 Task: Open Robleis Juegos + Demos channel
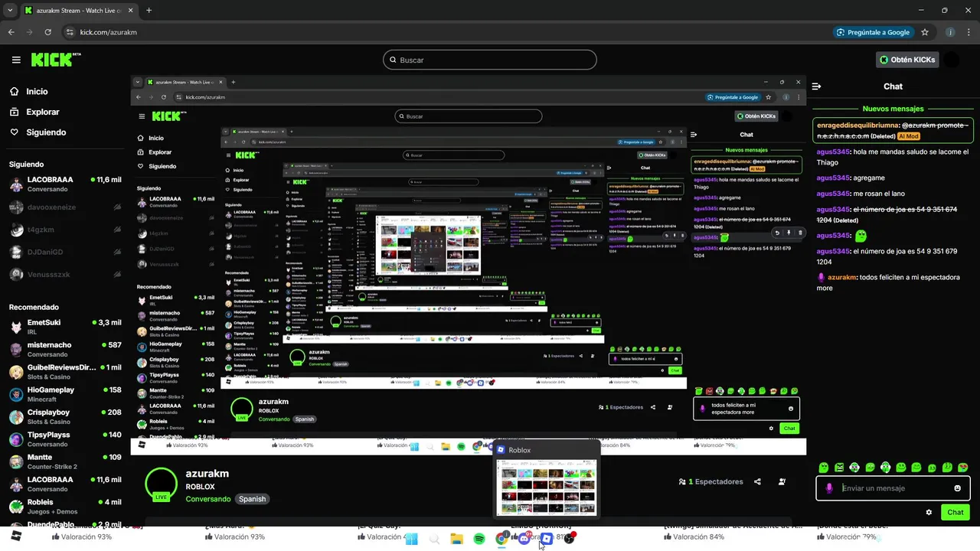pos(65,507)
